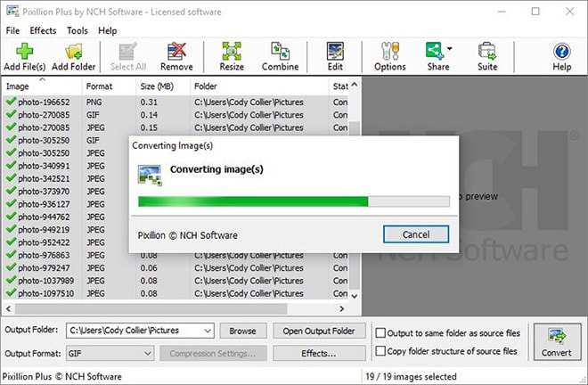
Task: Sort by the Size (MB) column header
Action: click(x=163, y=86)
